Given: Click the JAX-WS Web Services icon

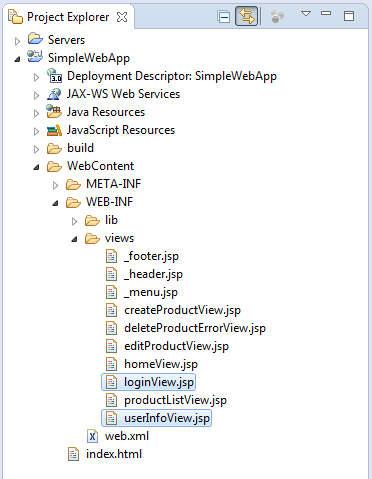Looking at the screenshot, I should pyautogui.click(x=54, y=94).
